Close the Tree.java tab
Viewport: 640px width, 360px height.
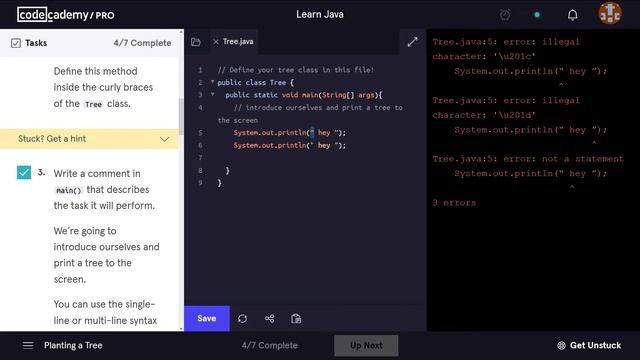(216, 42)
